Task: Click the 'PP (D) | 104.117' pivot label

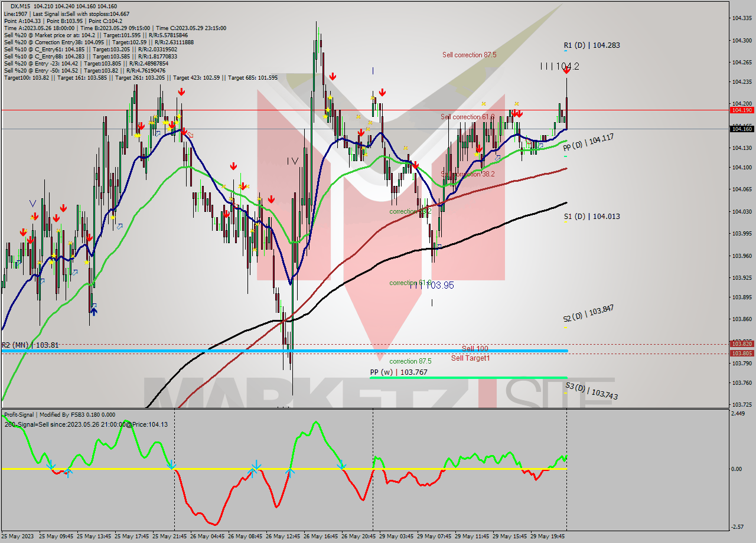Action: pos(588,142)
